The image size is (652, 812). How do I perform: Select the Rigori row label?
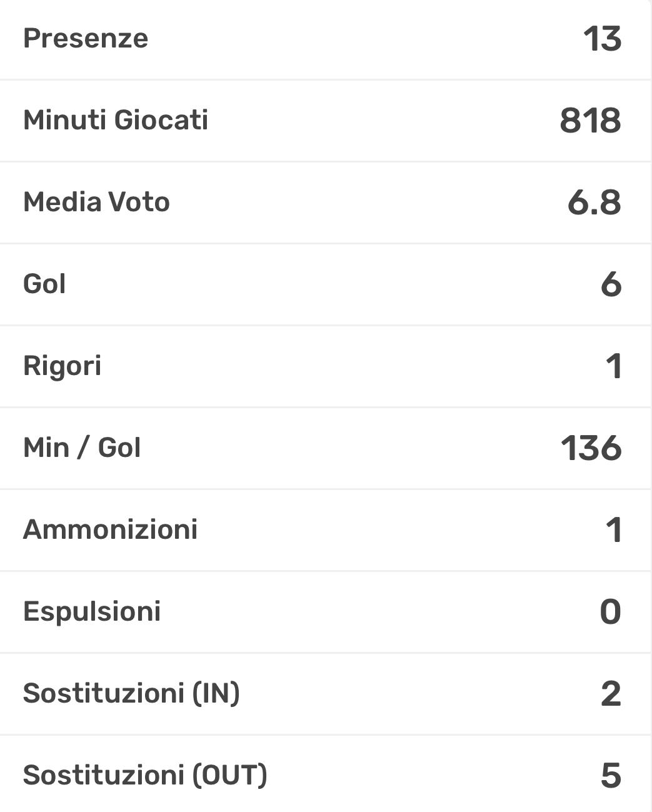[x=62, y=366]
